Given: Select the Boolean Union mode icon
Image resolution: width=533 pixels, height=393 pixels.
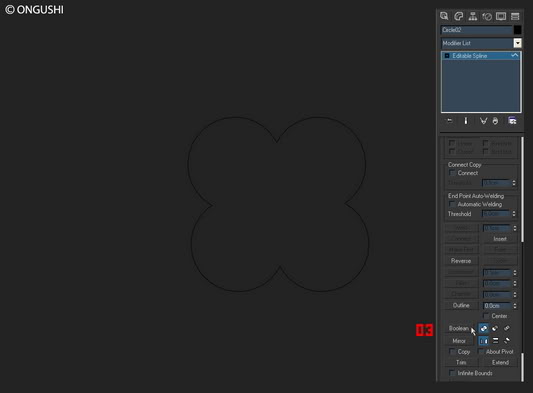Looking at the screenshot, I should tap(483, 328).
